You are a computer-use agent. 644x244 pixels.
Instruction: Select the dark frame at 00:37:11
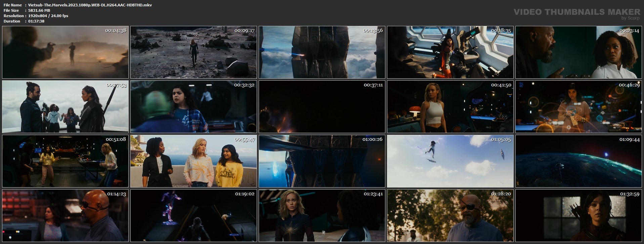(322, 107)
